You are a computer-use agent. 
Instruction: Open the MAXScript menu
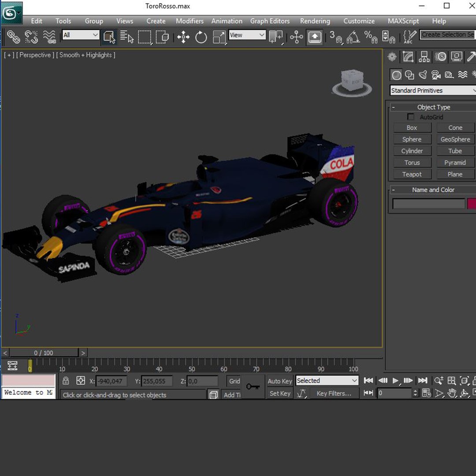click(403, 21)
